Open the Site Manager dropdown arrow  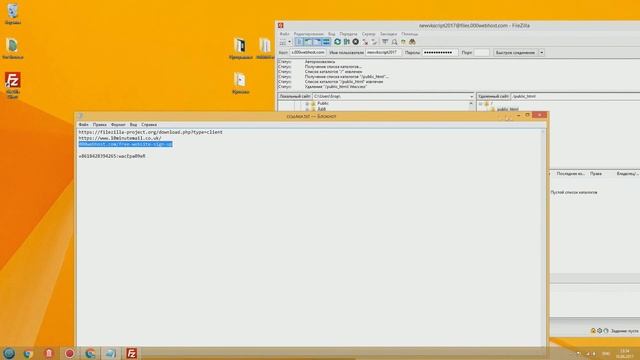coord(289,42)
